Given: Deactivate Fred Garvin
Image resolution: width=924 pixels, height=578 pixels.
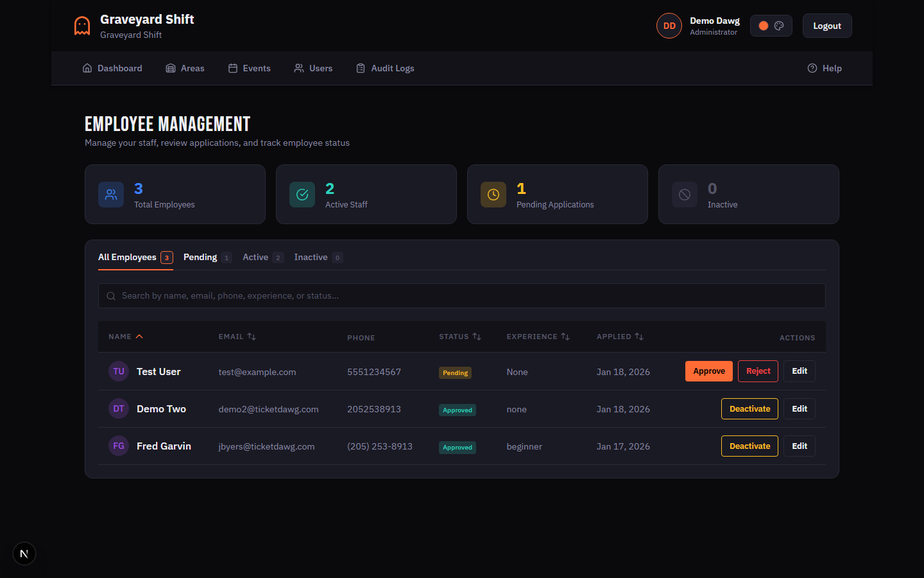Looking at the screenshot, I should tap(749, 446).
